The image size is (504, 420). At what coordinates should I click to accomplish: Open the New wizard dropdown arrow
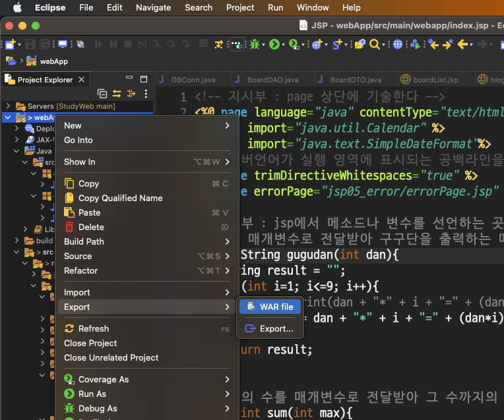coord(19,45)
